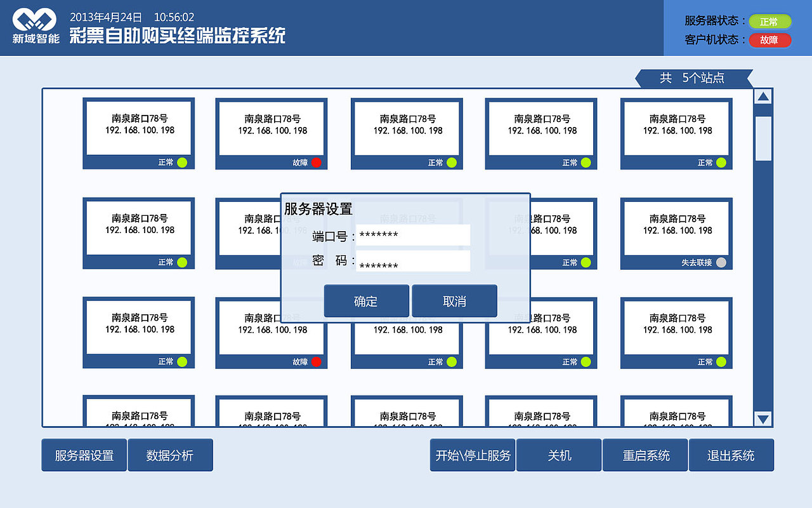Click the red 故障 dot in top row
The height and width of the screenshot is (508, 812).
[x=316, y=163]
